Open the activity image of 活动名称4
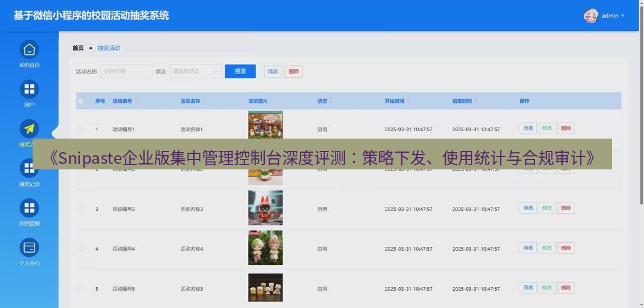This screenshot has width=644, height=308. tap(265, 248)
